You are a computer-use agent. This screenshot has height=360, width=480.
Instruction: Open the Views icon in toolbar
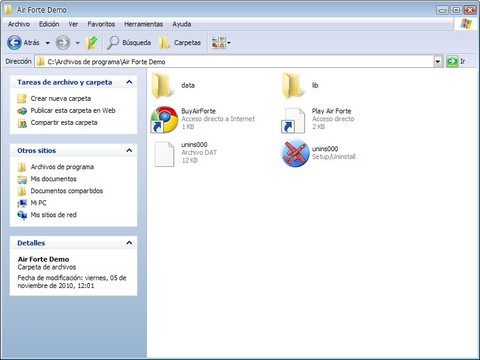(x=218, y=43)
